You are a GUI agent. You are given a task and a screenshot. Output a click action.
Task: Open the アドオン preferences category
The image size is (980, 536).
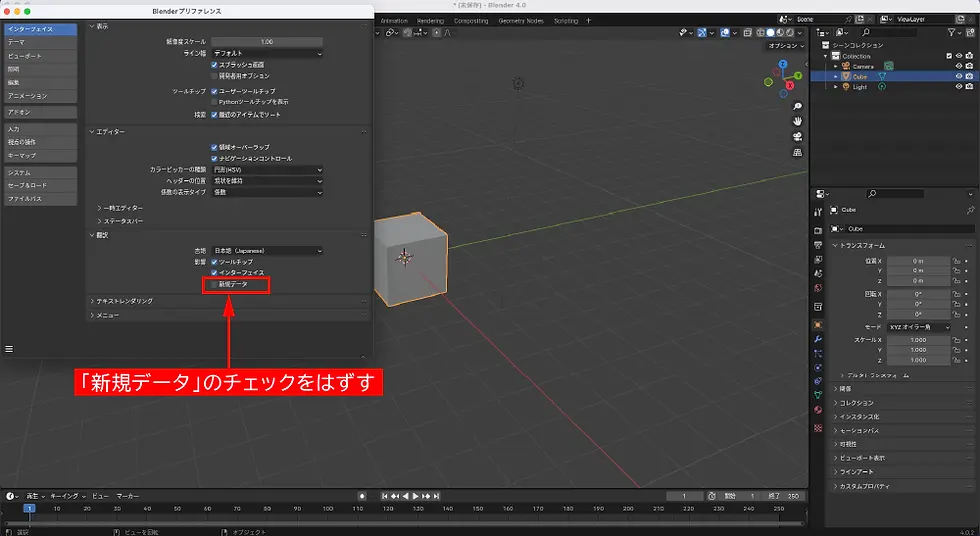pyautogui.click(x=40, y=112)
